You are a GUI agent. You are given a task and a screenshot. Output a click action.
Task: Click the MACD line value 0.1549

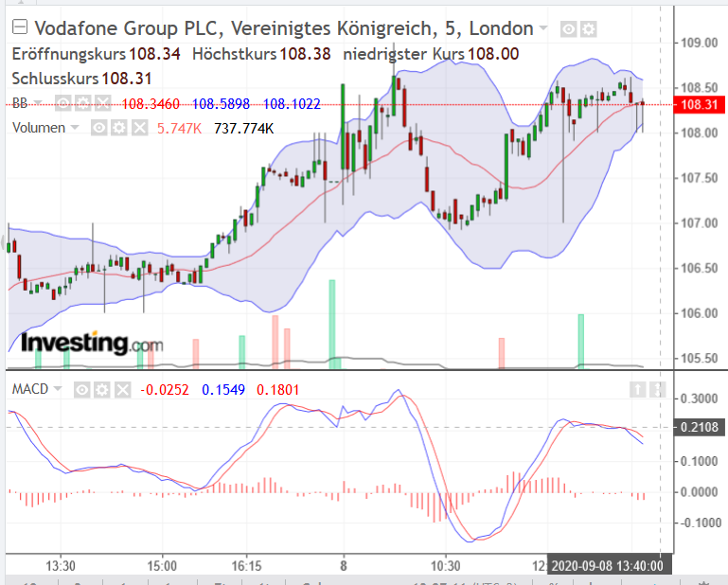223,390
